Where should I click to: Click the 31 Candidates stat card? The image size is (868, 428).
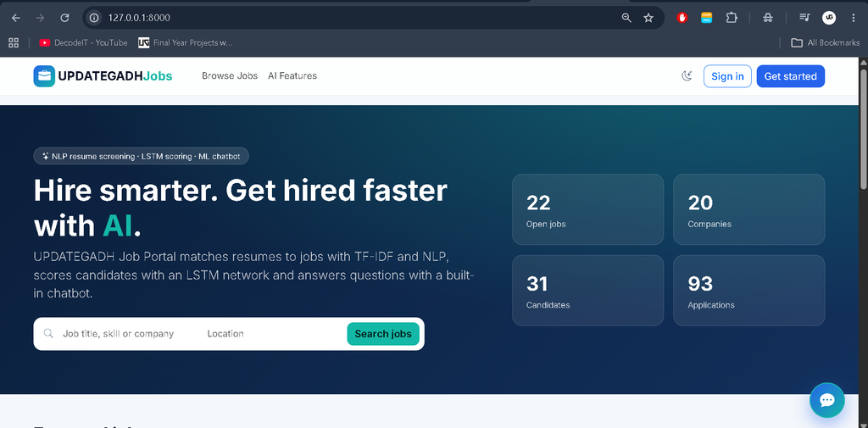(x=588, y=290)
